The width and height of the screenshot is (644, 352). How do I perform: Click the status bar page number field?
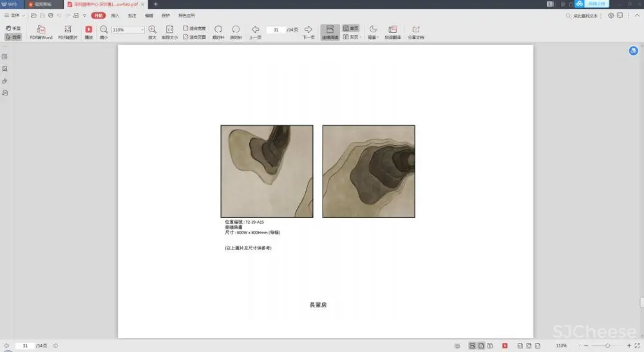pyautogui.click(x=25, y=346)
